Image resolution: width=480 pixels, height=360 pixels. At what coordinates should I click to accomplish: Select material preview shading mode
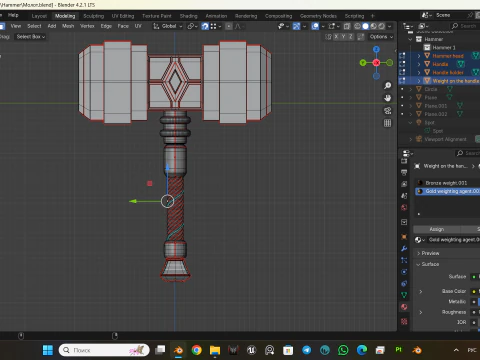coord(374,26)
